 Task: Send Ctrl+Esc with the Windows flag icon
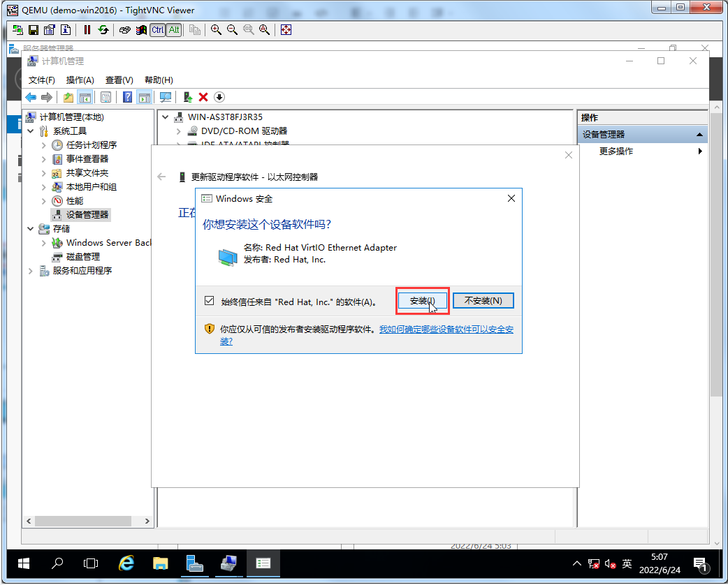(x=141, y=30)
